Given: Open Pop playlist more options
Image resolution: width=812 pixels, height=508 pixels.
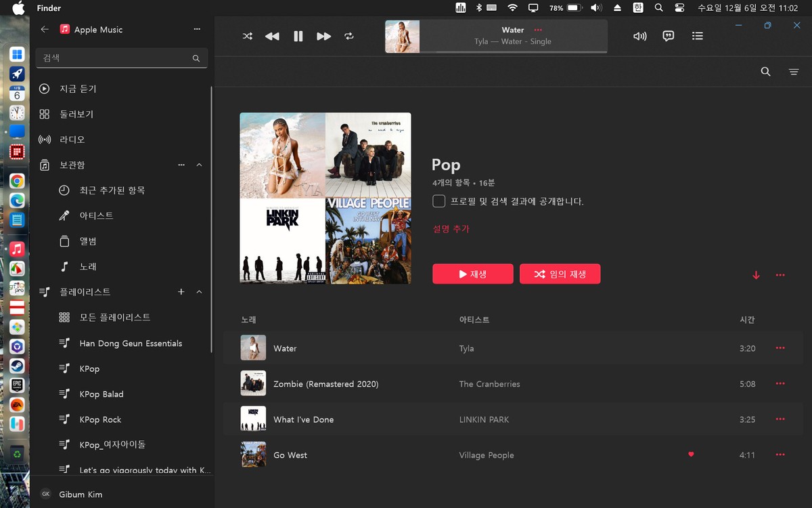Looking at the screenshot, I should [780, 275].
